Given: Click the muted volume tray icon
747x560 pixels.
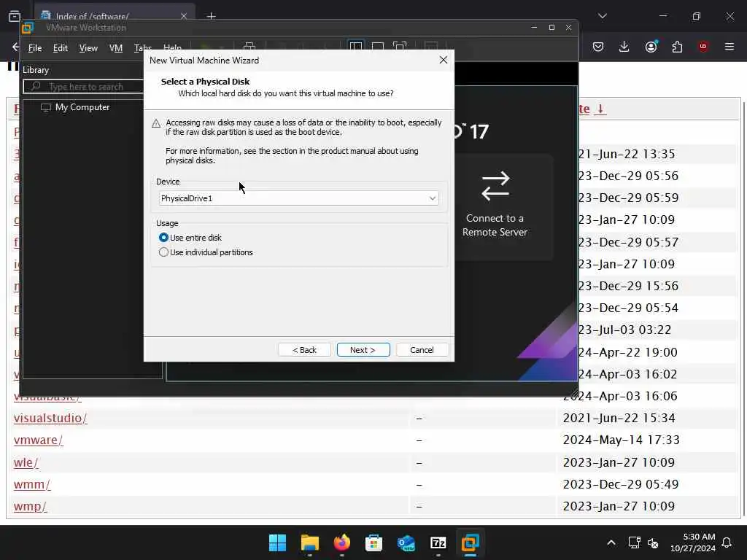Looking at the screenshot, I should [653, 542].
